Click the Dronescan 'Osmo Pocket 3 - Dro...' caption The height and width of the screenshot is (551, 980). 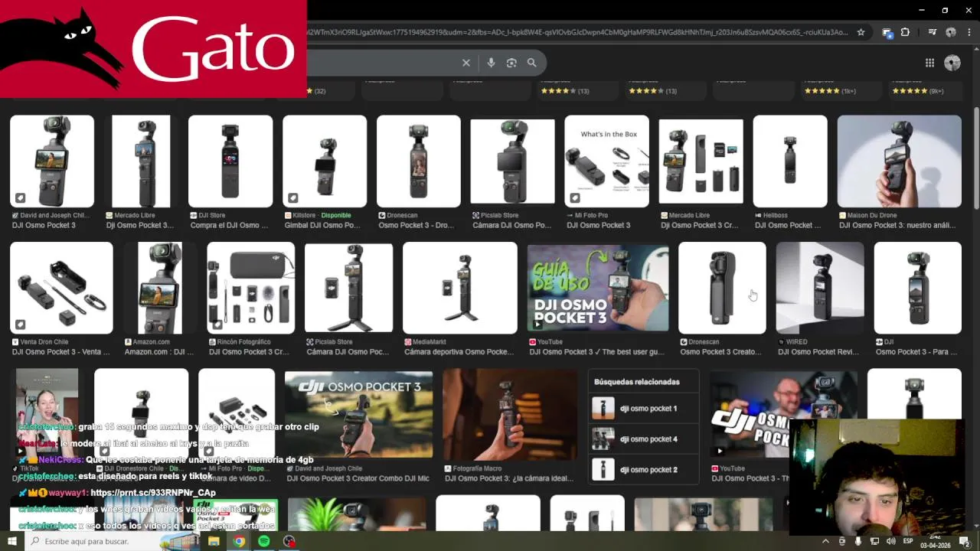pyautogui.click(x=416, y=226)
